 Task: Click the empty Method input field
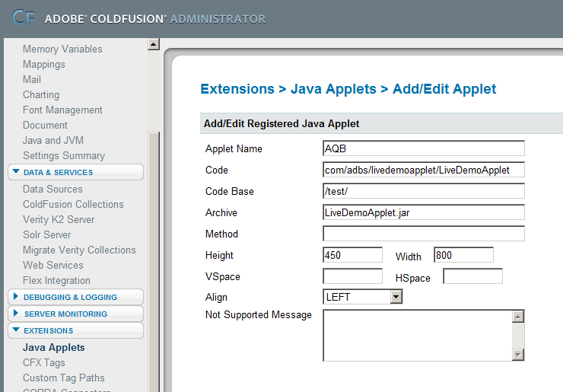tap(424, 234)
